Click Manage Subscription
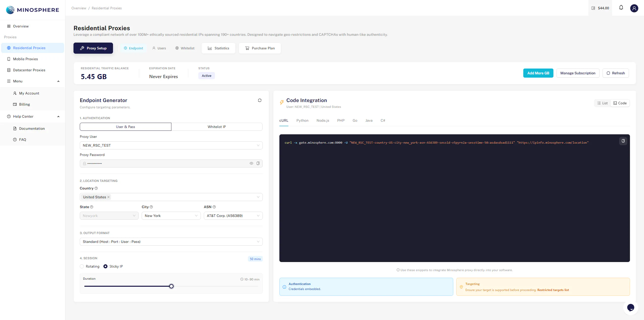Screen dimensions: 644x320 coord(578,73)
